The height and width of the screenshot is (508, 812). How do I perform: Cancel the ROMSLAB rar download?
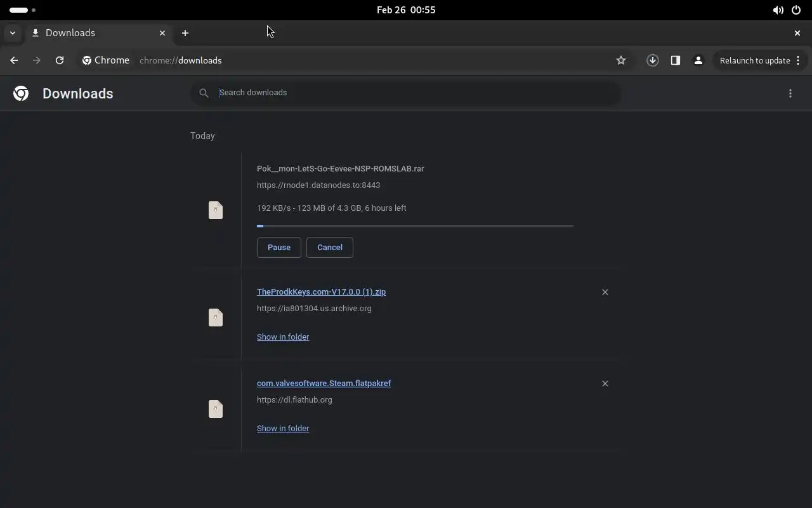click(x=330, y=248)
